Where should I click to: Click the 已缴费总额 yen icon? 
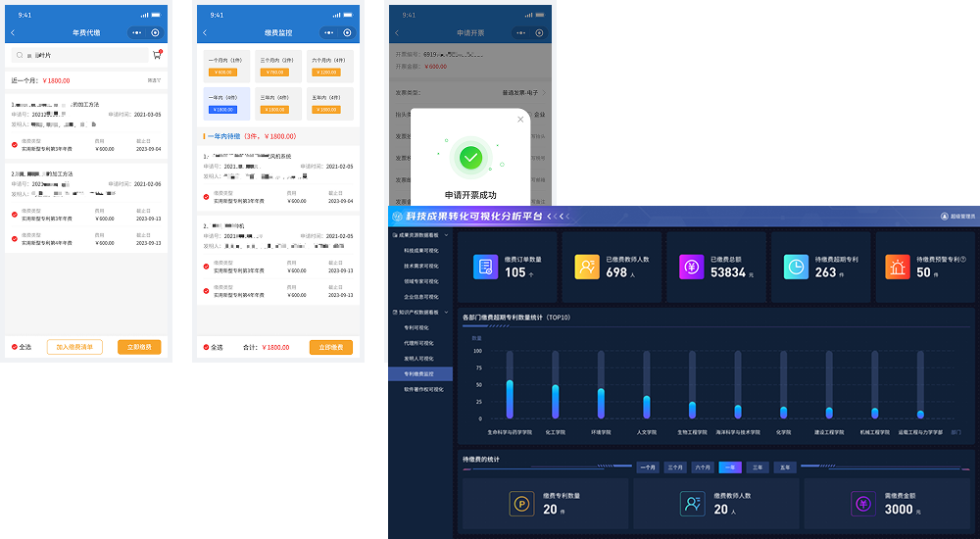click(x=692, y=267)
